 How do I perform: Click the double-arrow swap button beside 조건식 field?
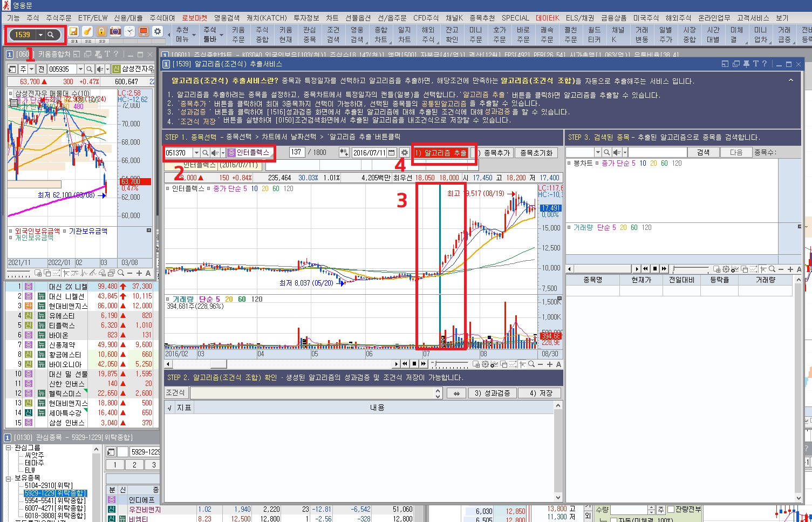tap(456, 393)
